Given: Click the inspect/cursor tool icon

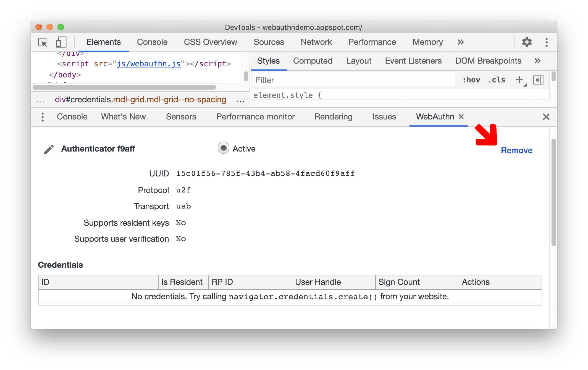Looking at the screenshot, I should point(43,43).
